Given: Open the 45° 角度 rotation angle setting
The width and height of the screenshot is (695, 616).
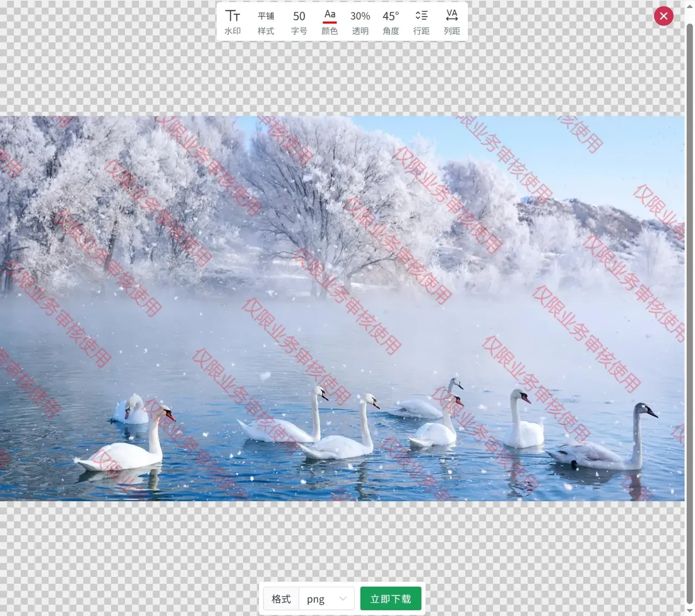Looking at the screenshot, I should (391, 22).
